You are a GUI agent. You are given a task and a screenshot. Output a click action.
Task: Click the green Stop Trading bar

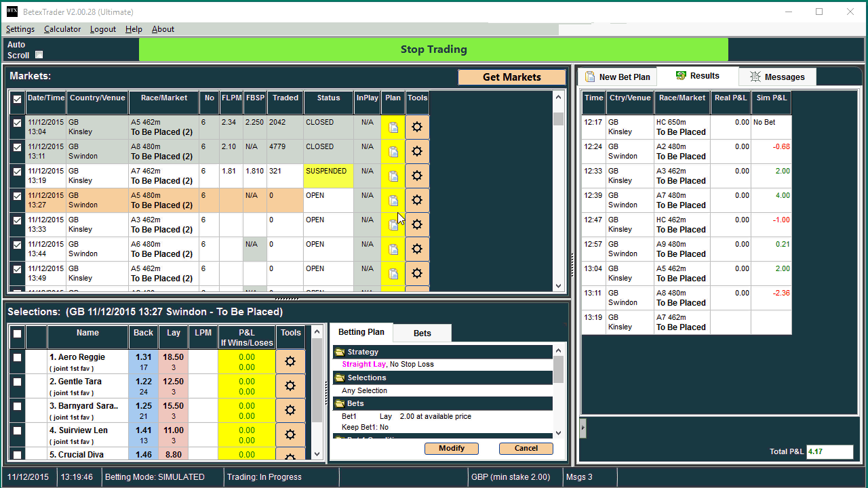click(x=433, y=49)
